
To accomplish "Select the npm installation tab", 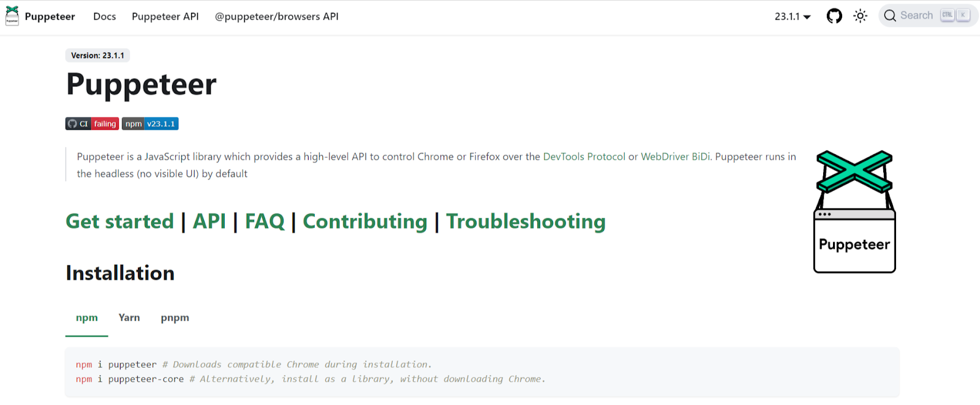I will point(86,318).
